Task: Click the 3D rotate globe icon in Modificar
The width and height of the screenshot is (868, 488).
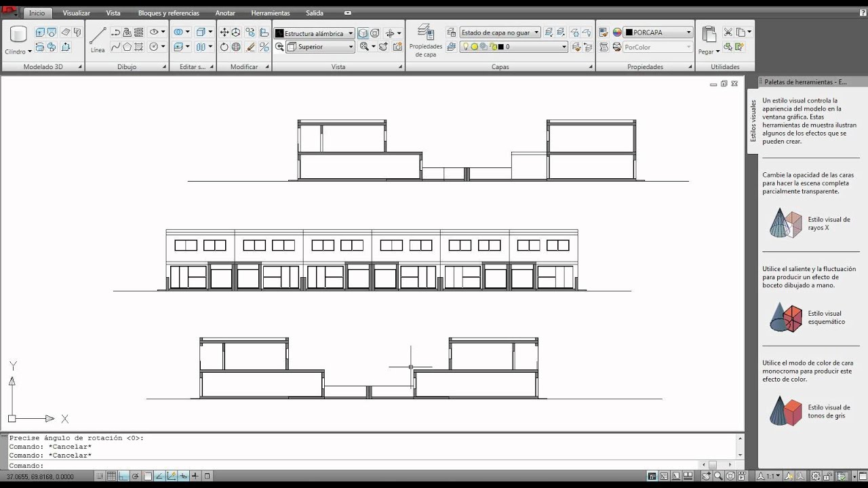Action: pyautogui.click(x=236, y=47)
